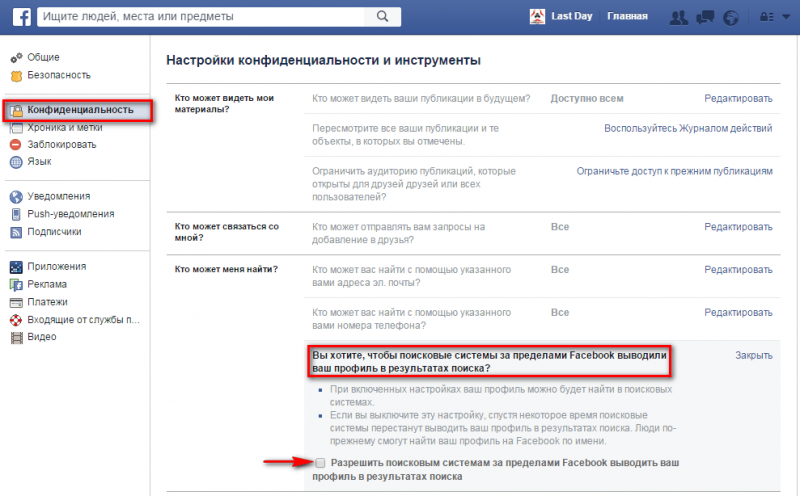The image size is (800, 496).
Task: Open Входящие от службы поддержки section
Action: [84, 320]
